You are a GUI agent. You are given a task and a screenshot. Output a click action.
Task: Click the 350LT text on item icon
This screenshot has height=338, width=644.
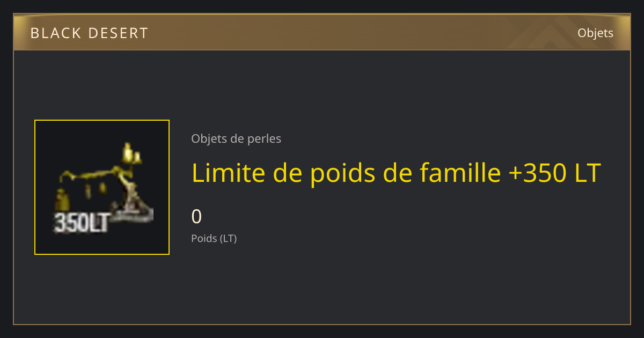click(x=82, y=223)
